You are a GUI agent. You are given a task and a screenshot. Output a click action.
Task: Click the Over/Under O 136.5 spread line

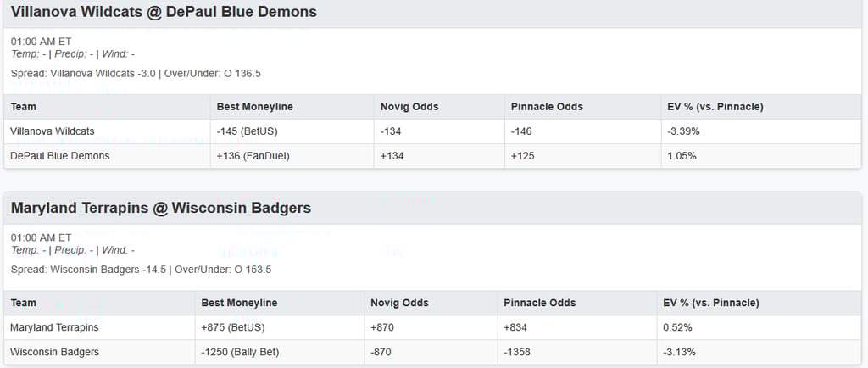214,74
